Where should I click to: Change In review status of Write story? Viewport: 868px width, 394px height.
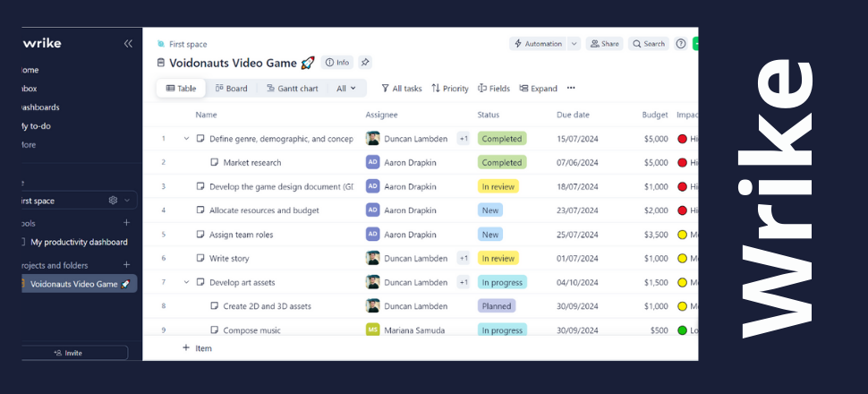click(498, 258)
